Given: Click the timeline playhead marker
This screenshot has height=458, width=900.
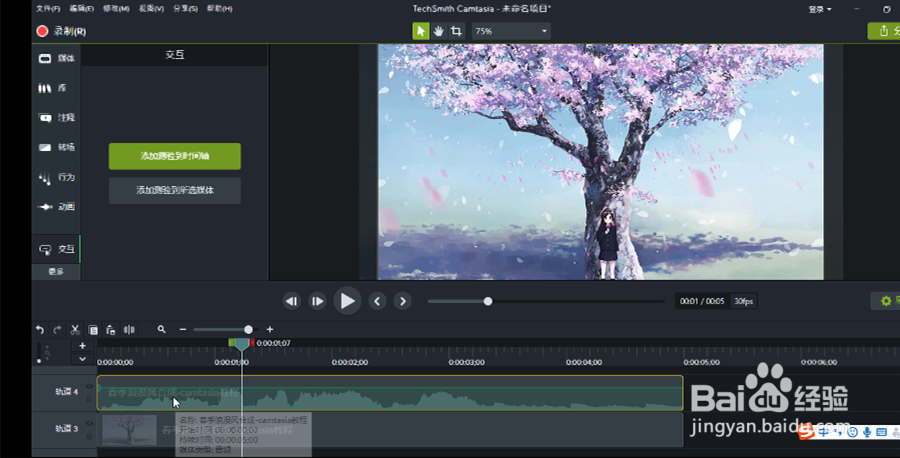Looking at the screenshot, I should 242,344.
